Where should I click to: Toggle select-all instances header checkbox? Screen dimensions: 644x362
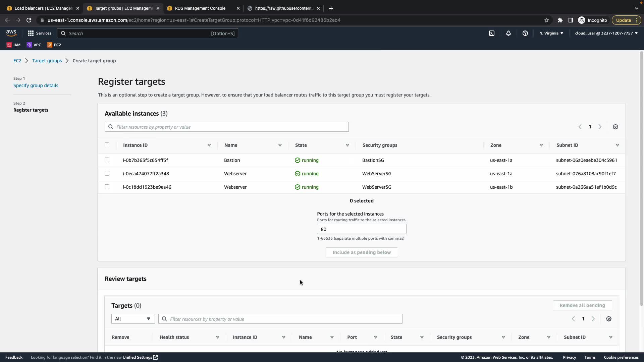107,145
